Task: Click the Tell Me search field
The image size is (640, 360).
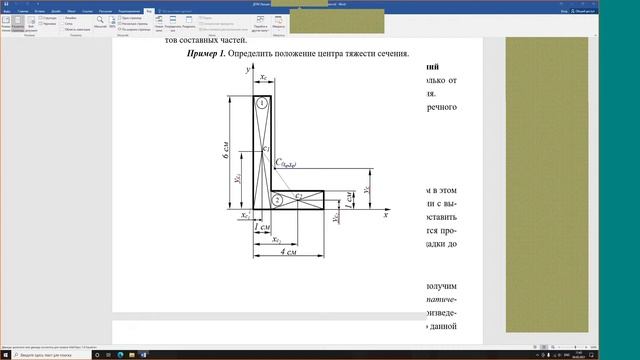Action: tap(176, 11)
